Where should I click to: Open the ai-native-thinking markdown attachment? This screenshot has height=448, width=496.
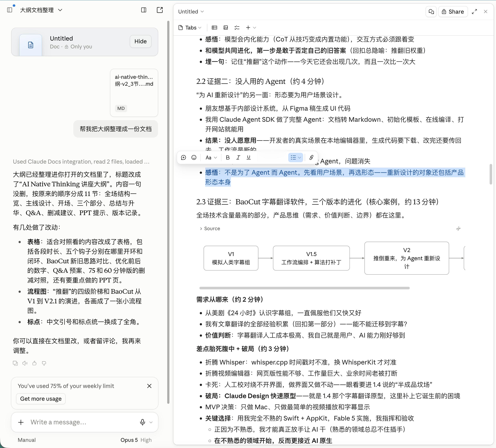pyautogui.click(x=134, y=92)
